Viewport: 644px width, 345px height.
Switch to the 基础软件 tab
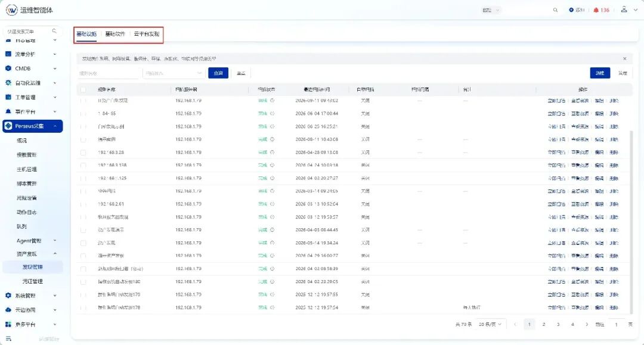tap(115, 34)
